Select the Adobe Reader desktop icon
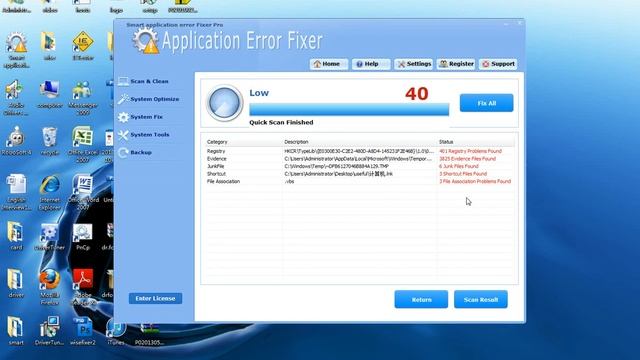 pyautogui.click(x=83, y=287)
